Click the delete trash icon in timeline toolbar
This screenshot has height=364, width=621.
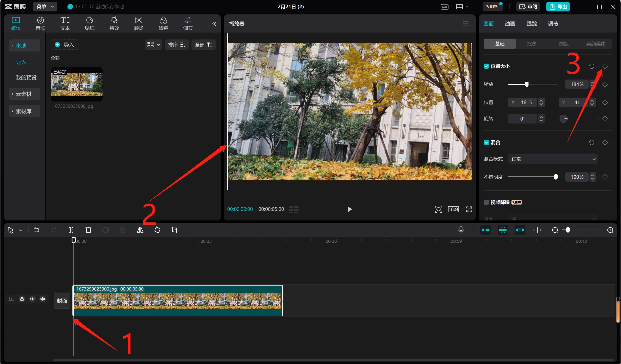coord(88,230)
